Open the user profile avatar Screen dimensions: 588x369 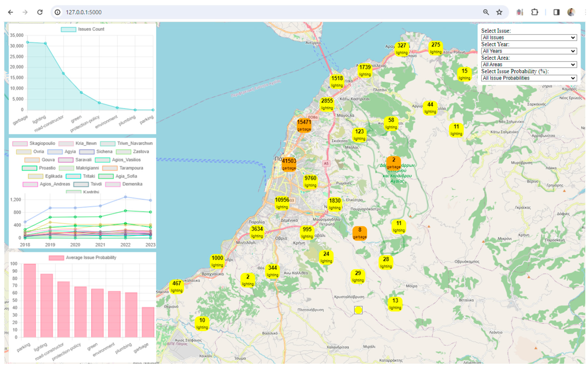[x=571, y=12]
